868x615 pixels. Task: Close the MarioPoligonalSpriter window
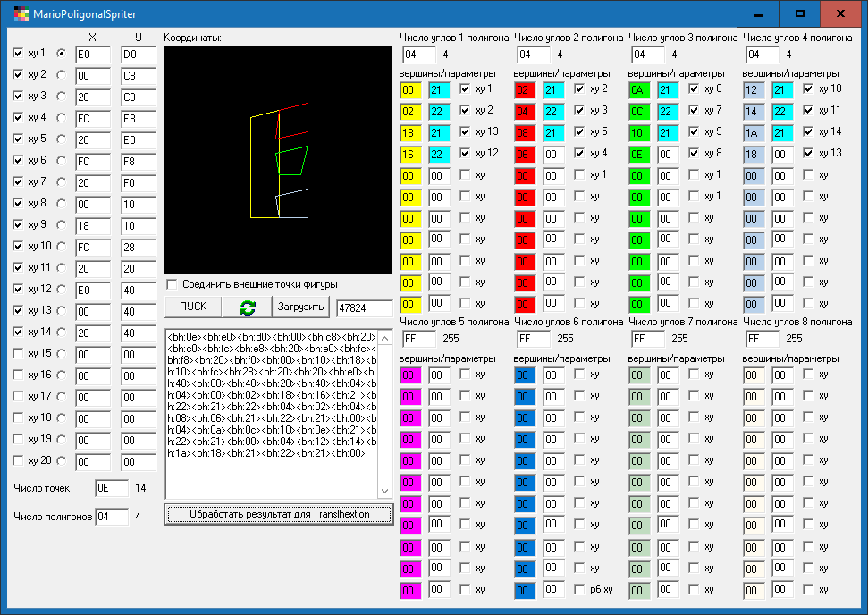(840, 13)
